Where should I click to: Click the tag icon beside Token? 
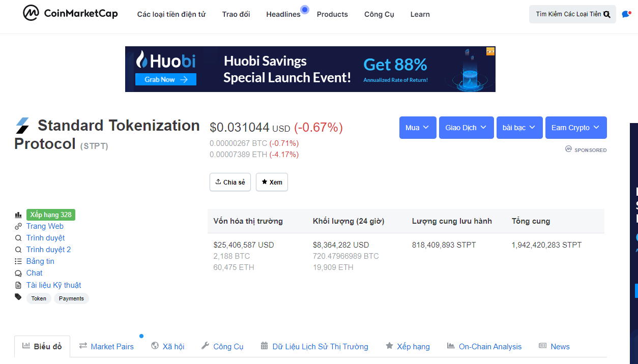(x=18, y=297)
